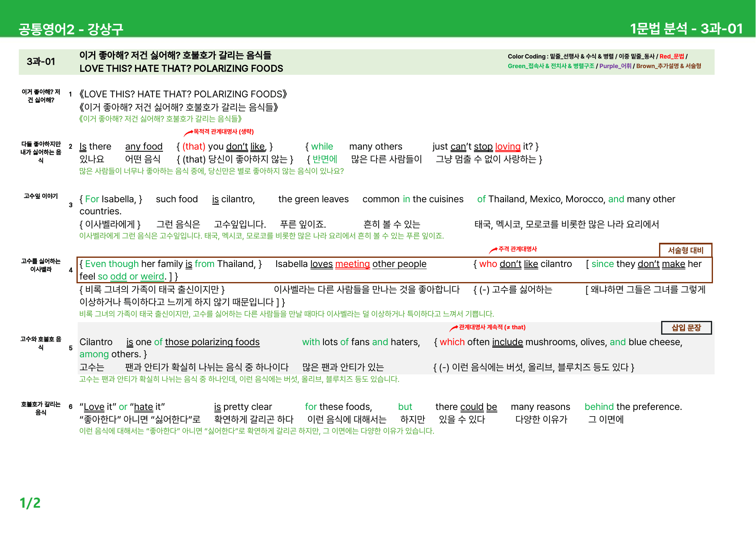Click the 삽입 문장 label box
The height and width of the screenshot is (534, 756).
tap(686, 328)
